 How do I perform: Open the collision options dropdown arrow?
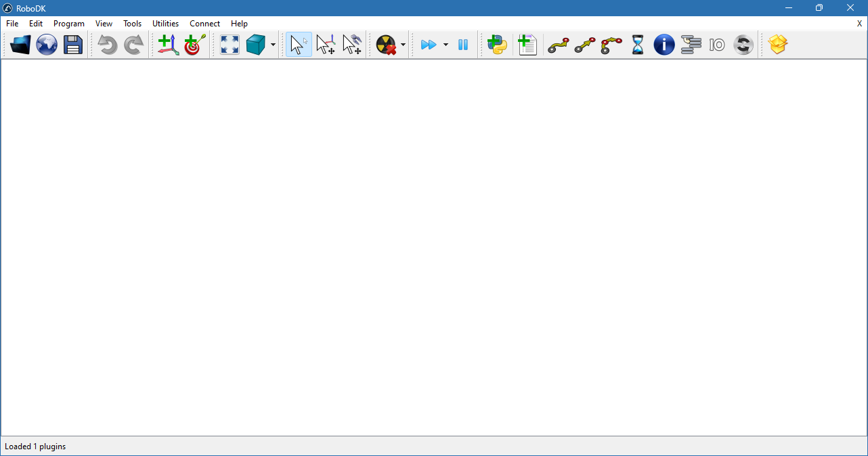click(x=403, y=45)
